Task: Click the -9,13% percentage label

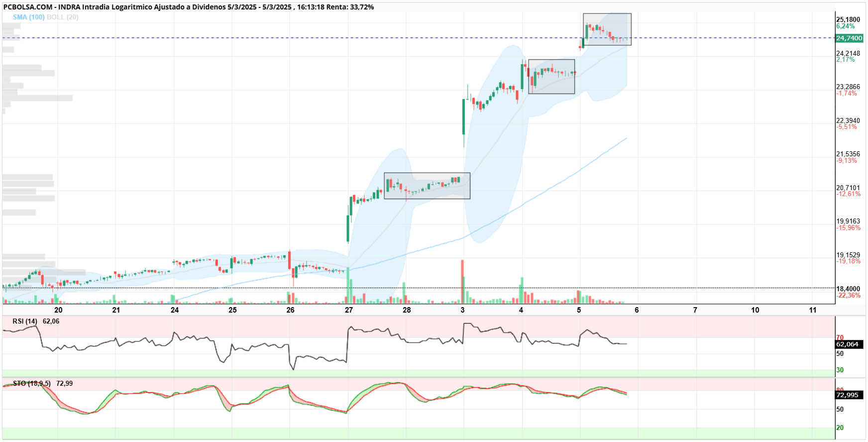Action: click(847, 161)
